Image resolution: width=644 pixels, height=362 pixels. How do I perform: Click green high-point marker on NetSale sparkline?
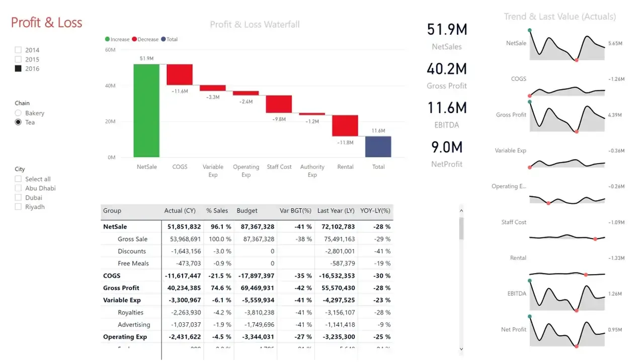[530, 30]
